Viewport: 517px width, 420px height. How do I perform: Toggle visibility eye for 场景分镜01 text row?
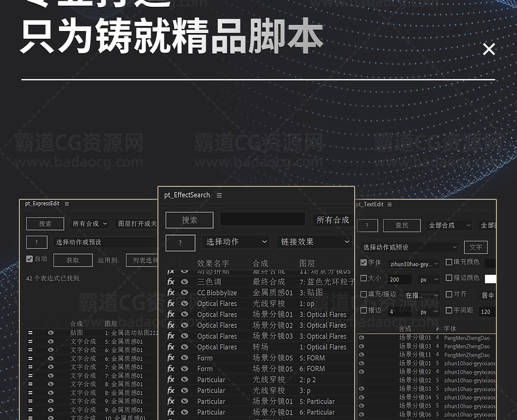pyautogui.click(x=361, y=338)
